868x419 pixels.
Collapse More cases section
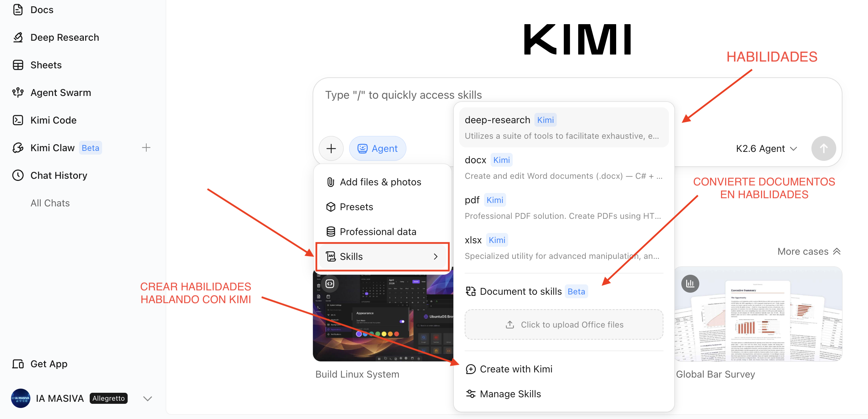pyautogui.click(x=809, y=251)
